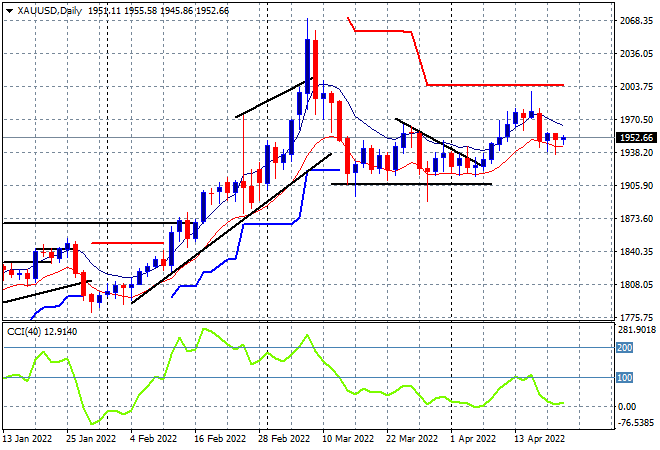660x450 pixels.
Task: Select the CCI 200 level label
Action: 624,348
